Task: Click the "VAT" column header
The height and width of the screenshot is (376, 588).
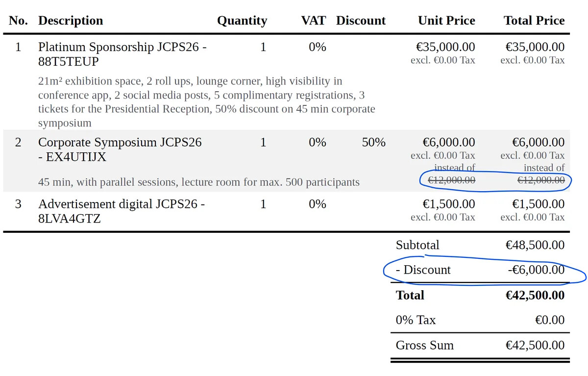Action: click(x=314, y=21)
